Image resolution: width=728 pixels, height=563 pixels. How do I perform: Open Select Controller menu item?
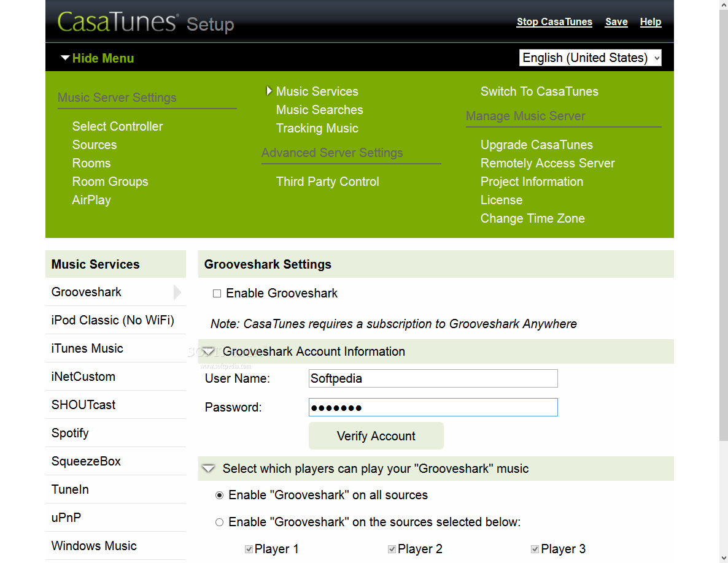117,126
